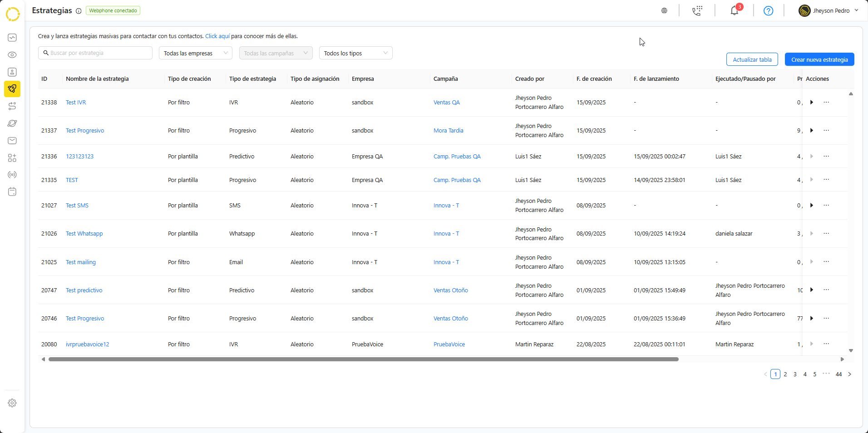Open the eye monitoring sidebar icon
This screenshot has height=433, width=868.
(x=12, y=55)
